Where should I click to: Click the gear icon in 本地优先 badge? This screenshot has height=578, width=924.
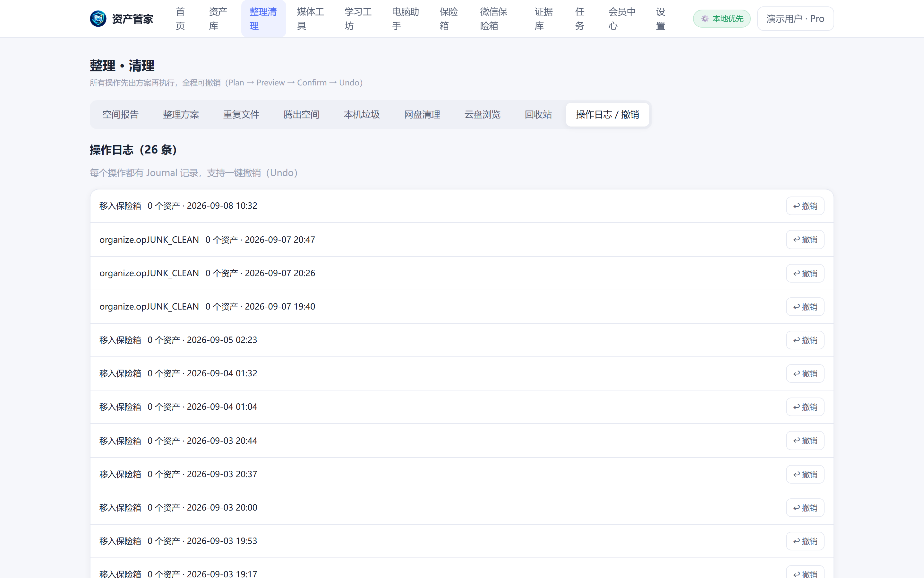pyautogui.click(x=705, y=18)
